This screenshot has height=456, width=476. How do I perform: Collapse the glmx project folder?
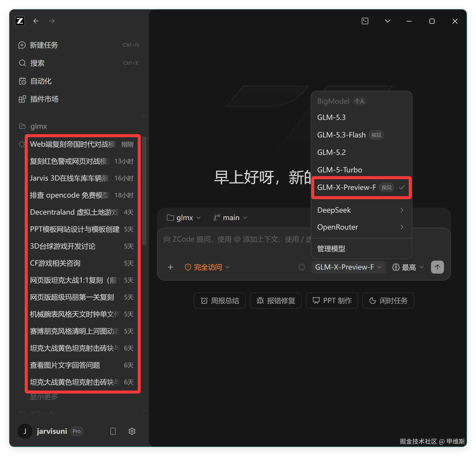33,126
